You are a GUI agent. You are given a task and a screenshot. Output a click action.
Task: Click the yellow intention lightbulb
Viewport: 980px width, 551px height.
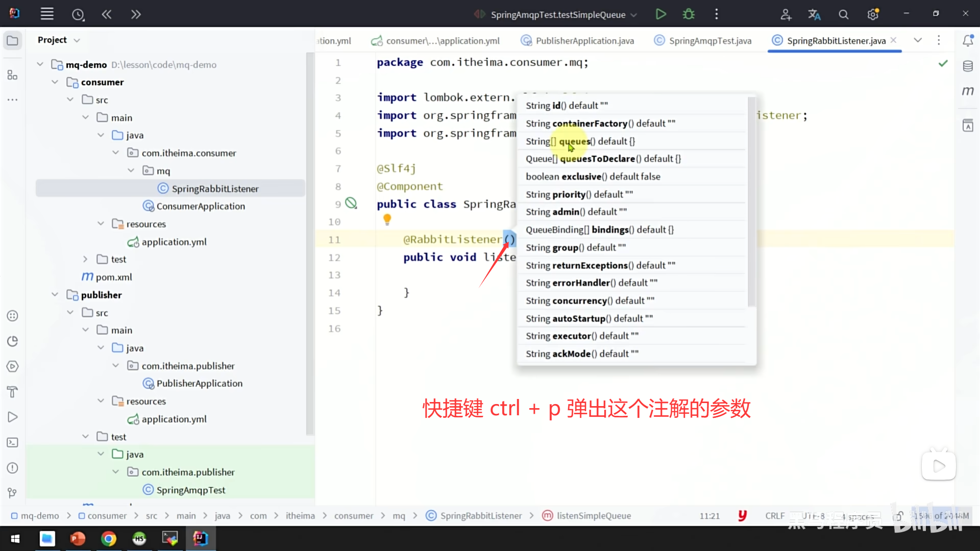[387, 219]
